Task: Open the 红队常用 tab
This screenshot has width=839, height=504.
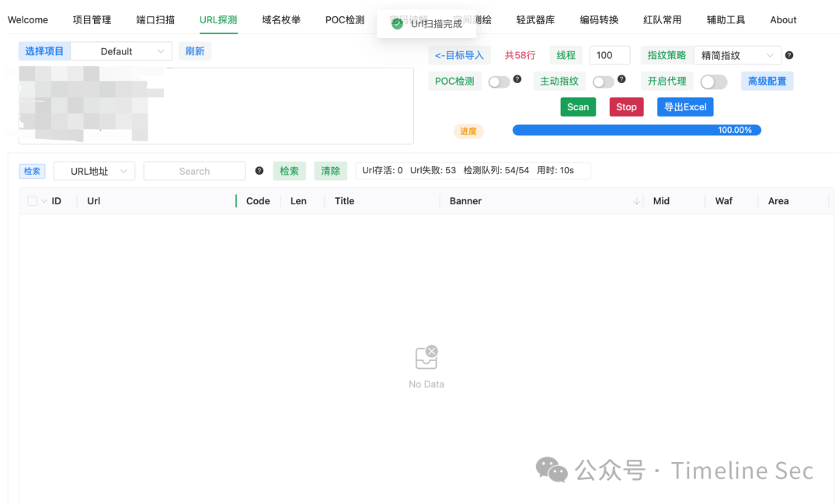Action: click(662, 19)
